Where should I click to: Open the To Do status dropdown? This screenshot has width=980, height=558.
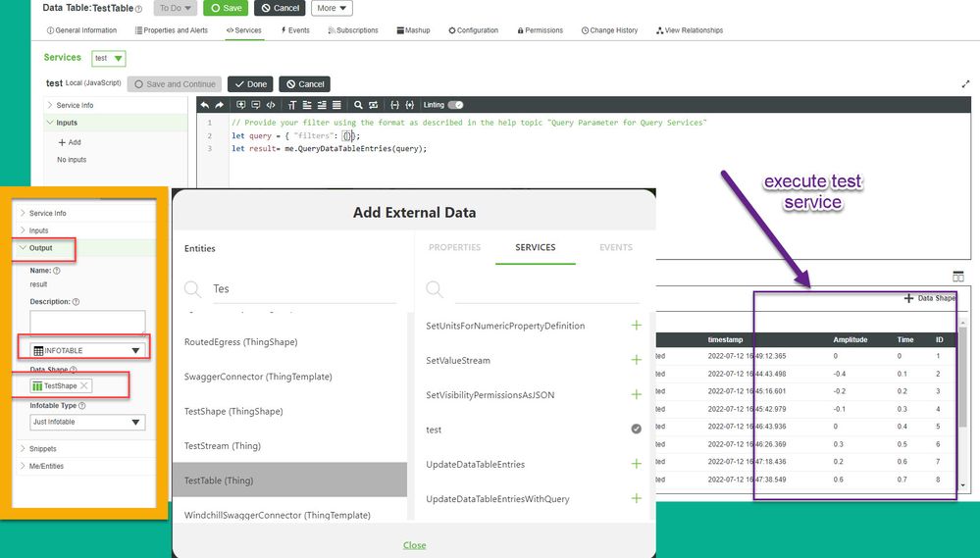[175, 8]
